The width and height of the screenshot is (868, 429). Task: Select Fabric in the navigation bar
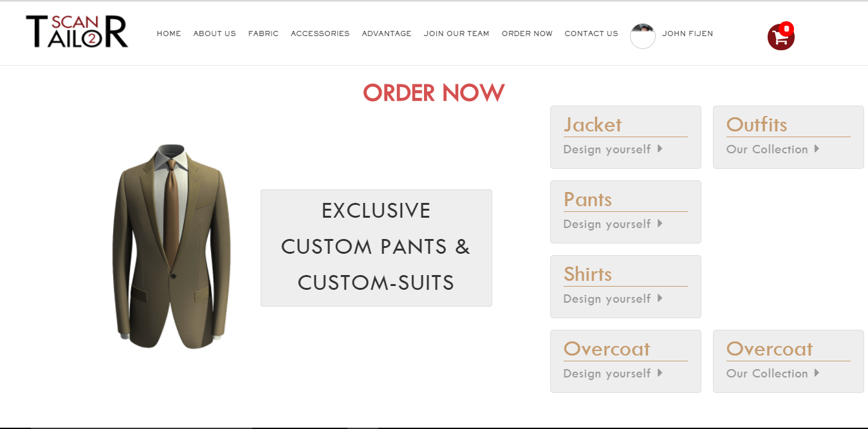[264, 33]
